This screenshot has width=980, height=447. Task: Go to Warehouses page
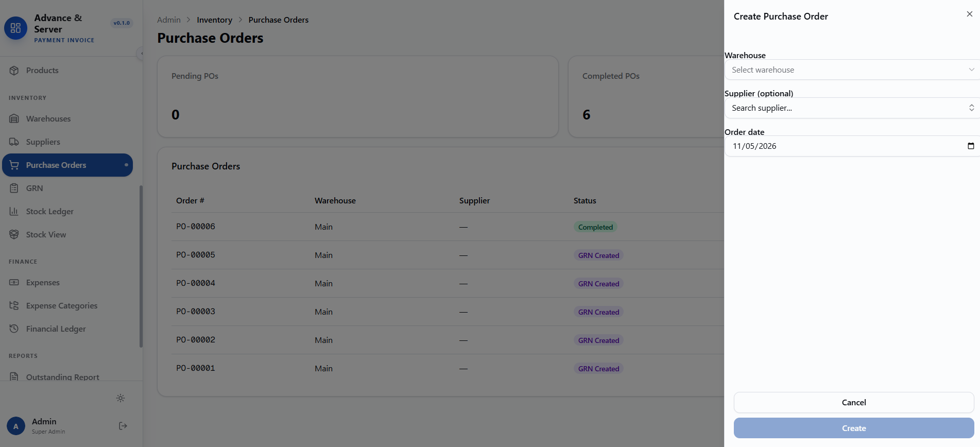click(67, 119)
